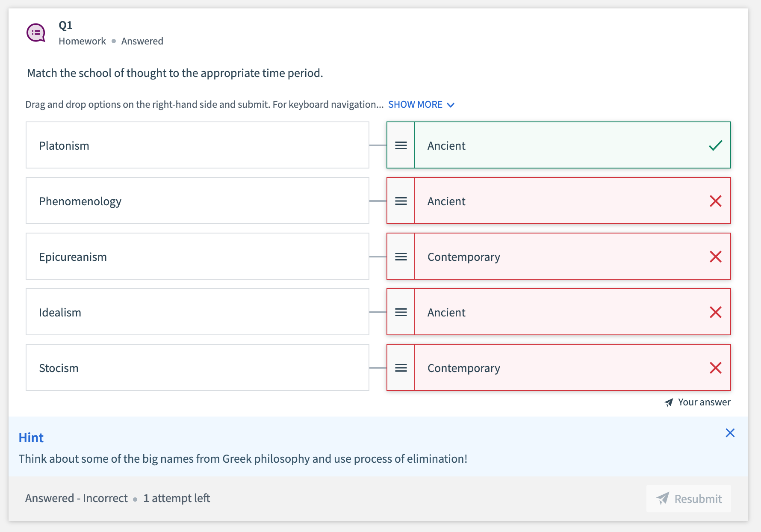Expand instructions with SHOW MORE
Viewport: 761px width, 532px height.
tap(415, 105)
